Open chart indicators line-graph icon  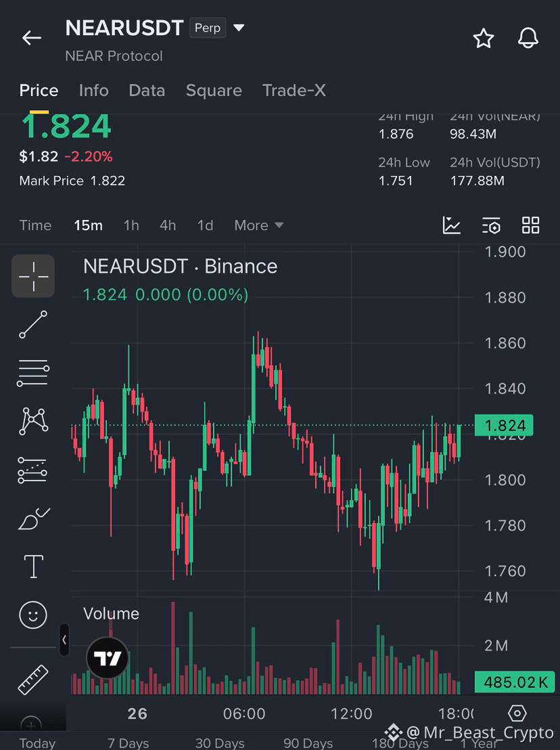[x=452, y=225]
